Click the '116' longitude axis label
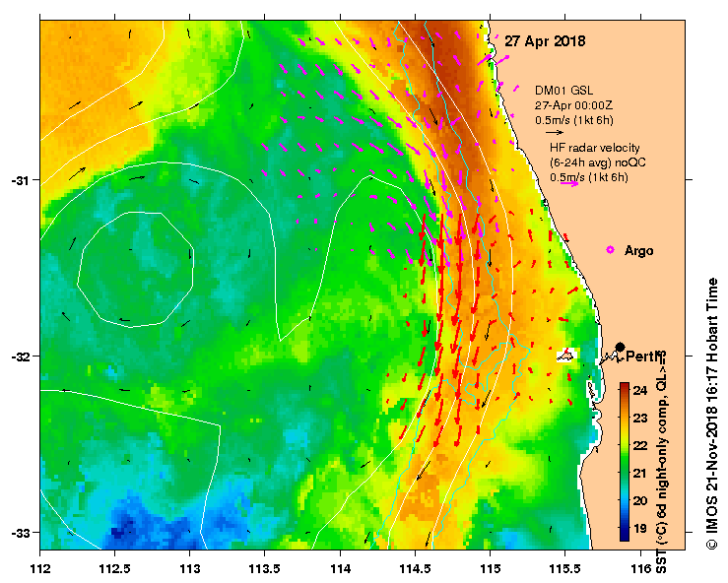Image resolution: width=728 pixels, height=583 pixels. (x=641, y=568)
